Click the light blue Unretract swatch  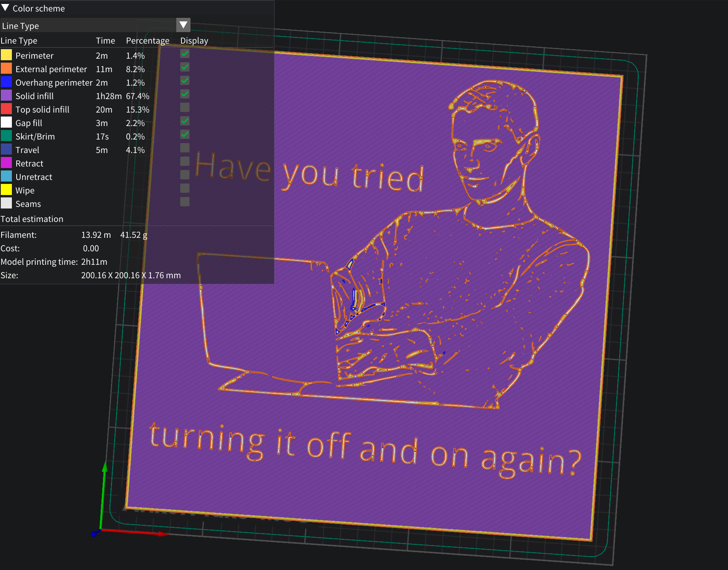(x=6, y=176)
